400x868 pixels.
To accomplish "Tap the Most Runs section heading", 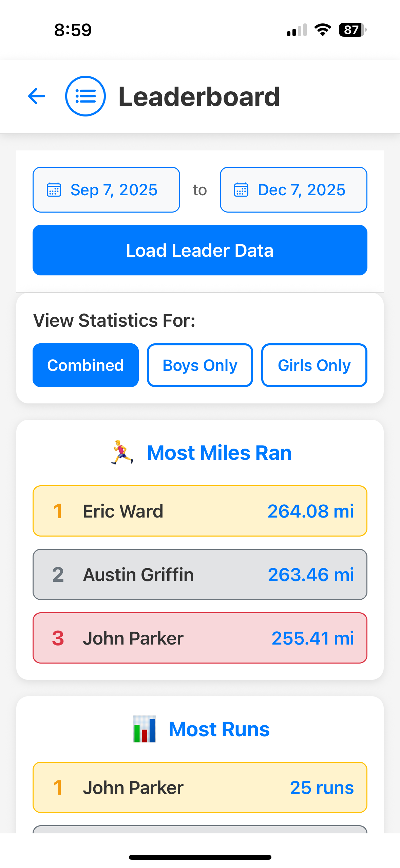I will [x=219, y=729].
